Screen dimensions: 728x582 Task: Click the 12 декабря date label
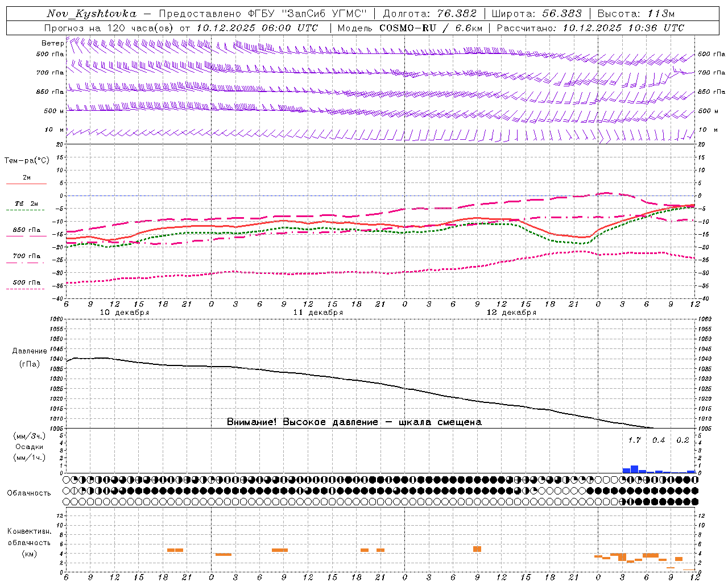tap(511, 313)
